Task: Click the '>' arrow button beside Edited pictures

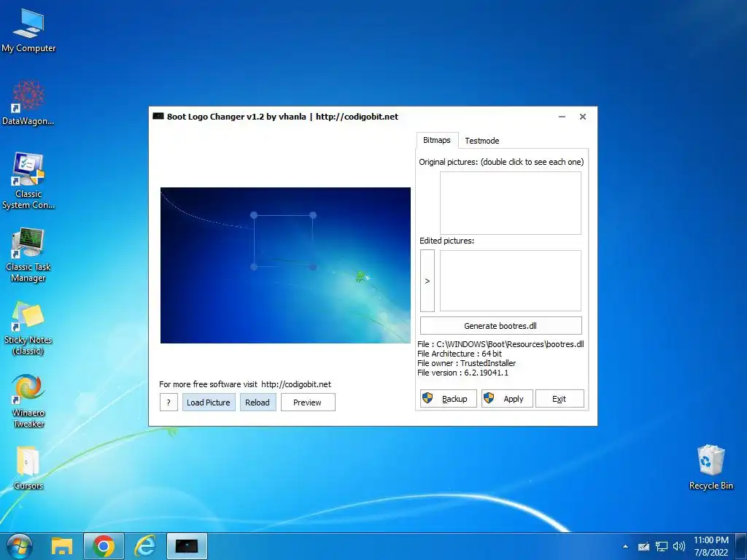Action: pyautogui.click(x=427, y=281)
